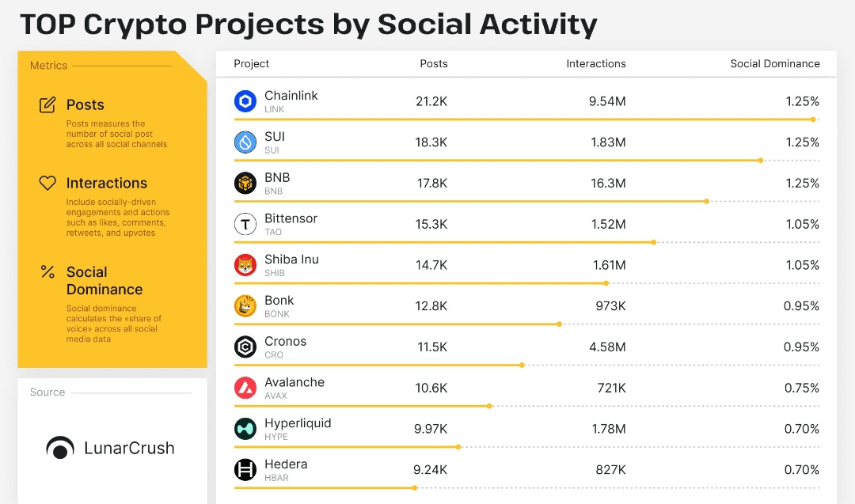The height and width of the screenshot is (504, 855).
Task: Click the Social Dominance column header
Action: tap(775, 64)
